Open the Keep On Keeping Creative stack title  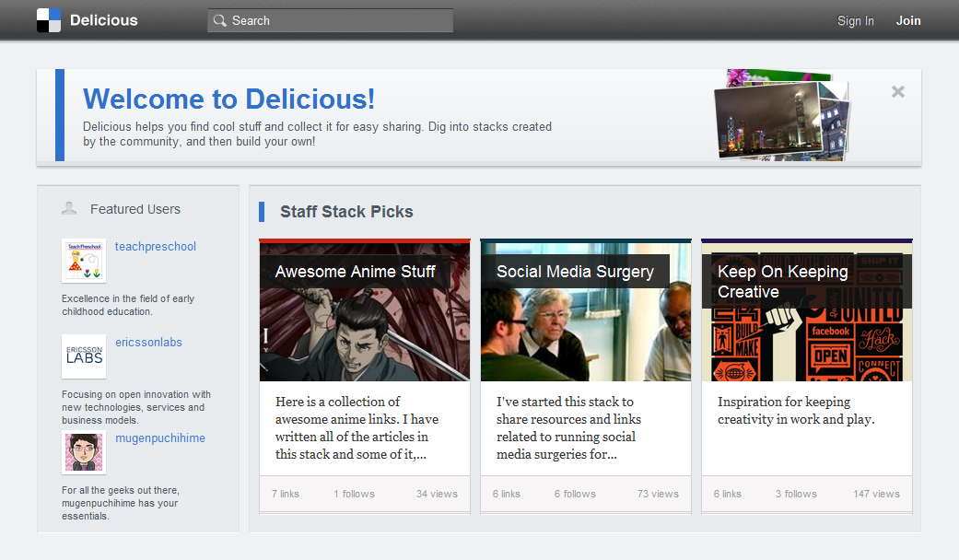click(x=783, y=281)
